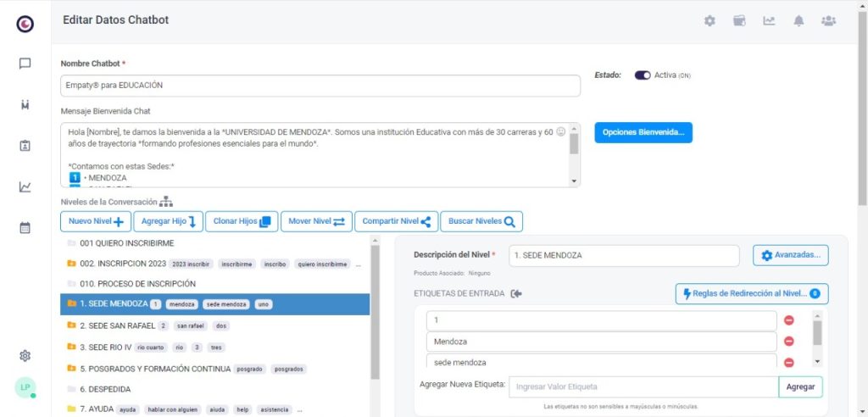This screenshot has width=868, height=417.
Task: Click Compartir Nivel button
Action: [x=397, y=221]
